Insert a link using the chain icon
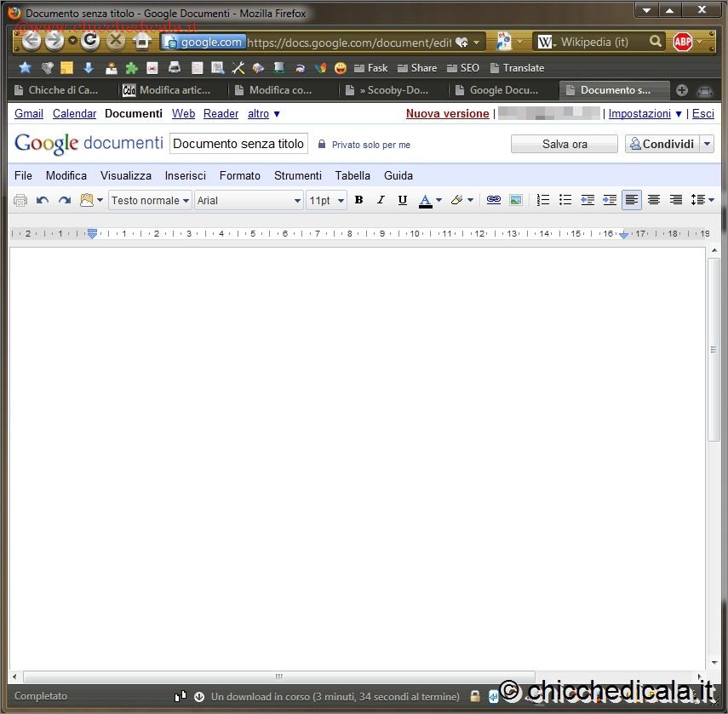 click(x=493, y=200)
